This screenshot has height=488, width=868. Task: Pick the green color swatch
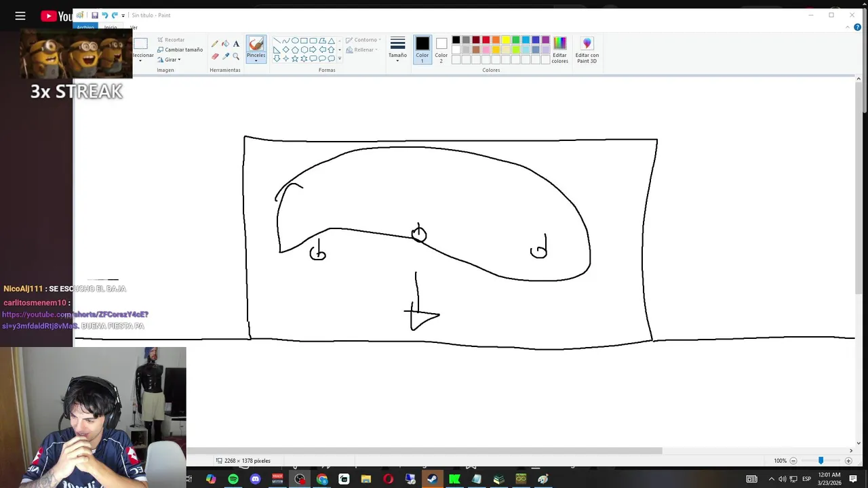point(516,40)
